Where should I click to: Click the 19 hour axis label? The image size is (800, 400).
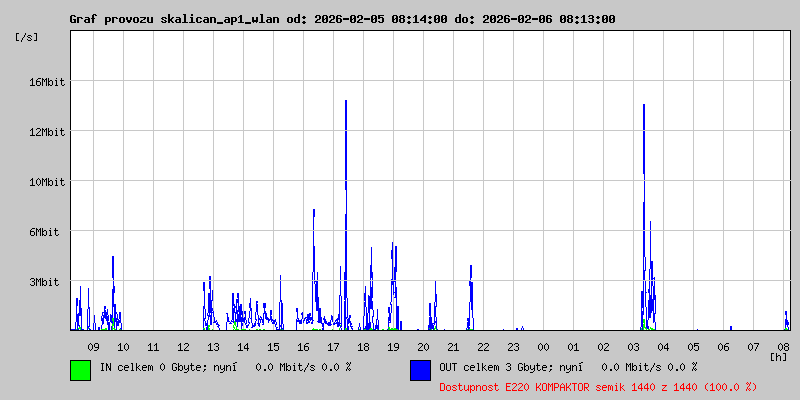pos(393,347)
